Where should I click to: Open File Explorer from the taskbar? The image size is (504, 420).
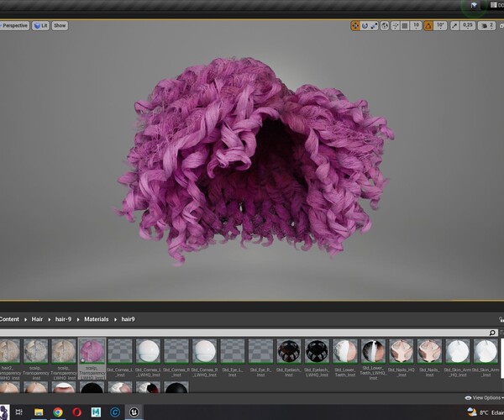pos(39,412)
